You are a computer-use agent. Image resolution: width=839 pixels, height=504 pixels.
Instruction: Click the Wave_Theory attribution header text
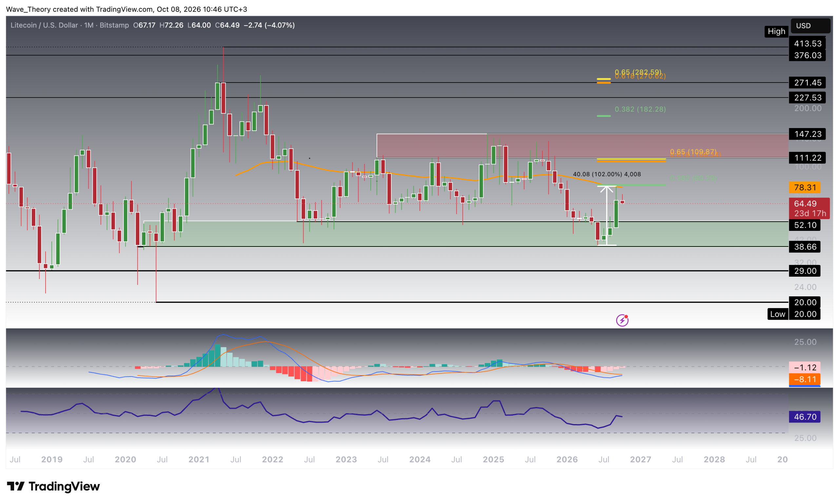click(x=127, y=9)
